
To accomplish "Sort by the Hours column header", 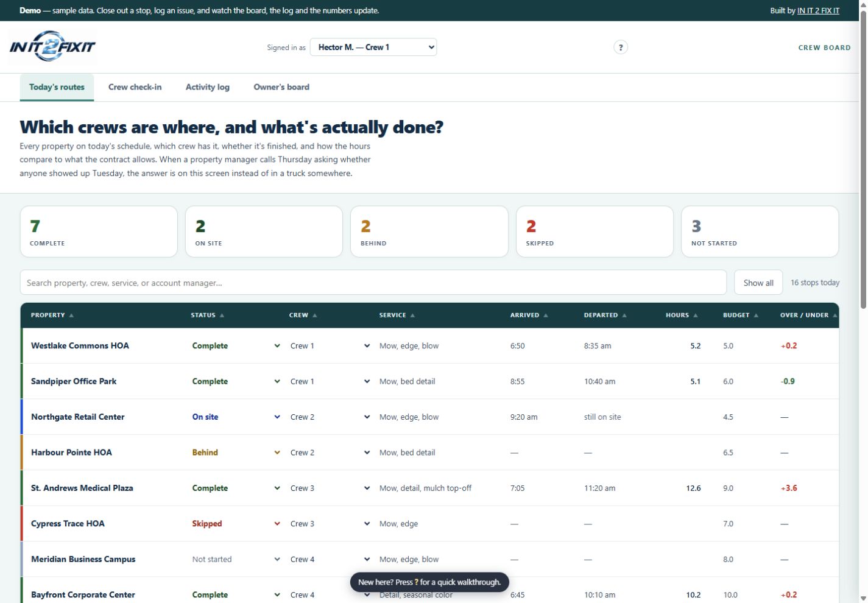I will tap(682, 315).
